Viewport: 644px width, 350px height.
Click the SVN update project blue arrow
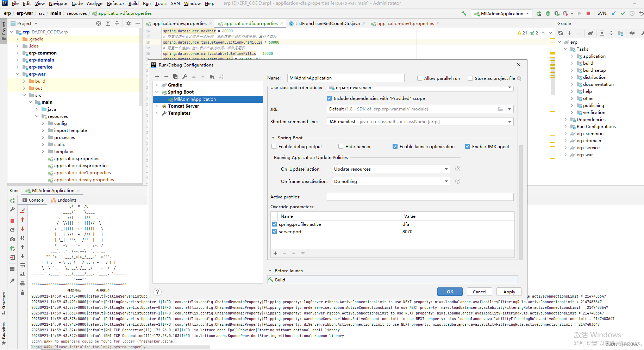614,13
